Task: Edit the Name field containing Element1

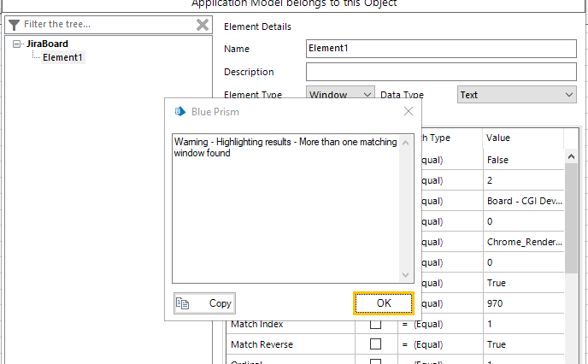Action: click(441, 49)
